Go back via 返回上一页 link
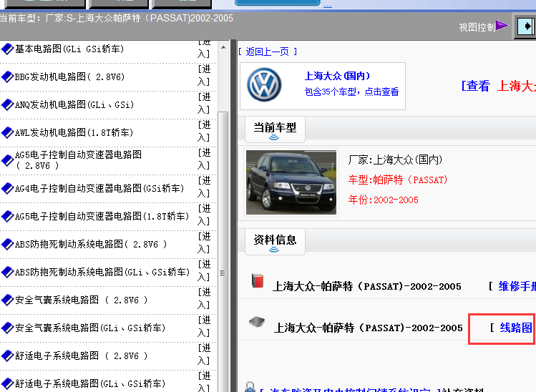 [268, 52]
